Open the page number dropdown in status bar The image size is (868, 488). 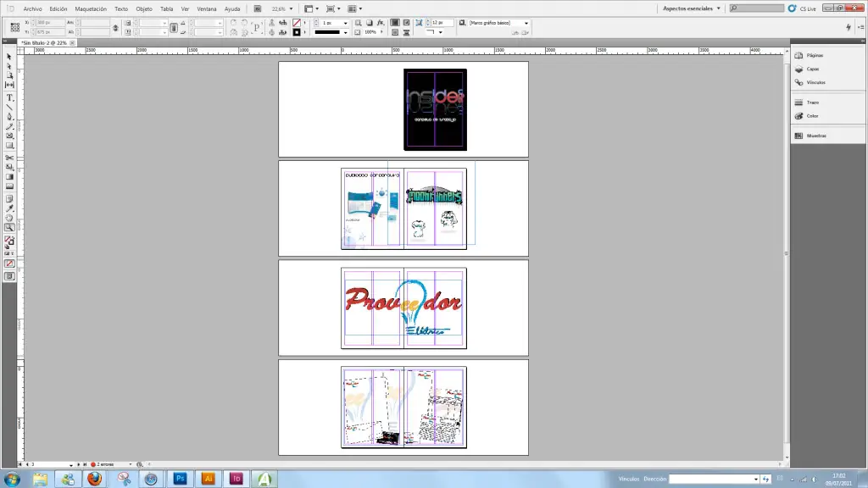coord(71,465)
